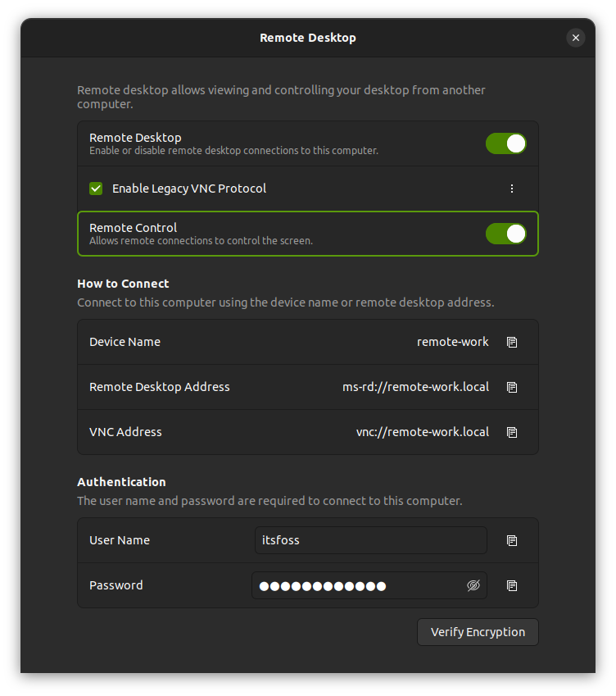
Task: Uncheck Enable Legacy VNC Protocol
Action: 96,188
